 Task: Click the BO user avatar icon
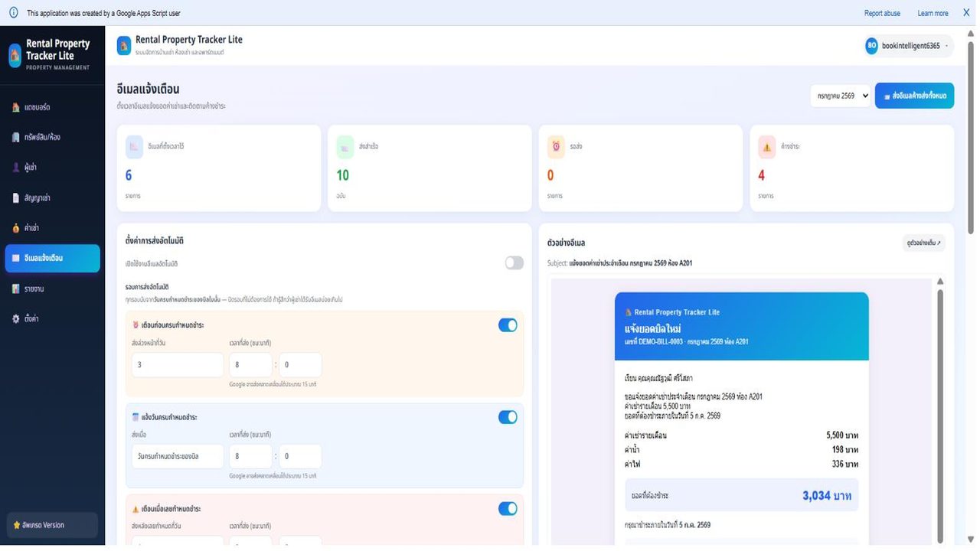point(871,46)
